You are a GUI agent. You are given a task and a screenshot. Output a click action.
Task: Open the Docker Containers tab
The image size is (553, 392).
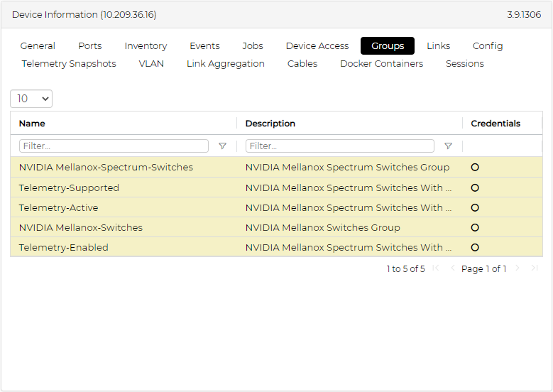[381, 64]
